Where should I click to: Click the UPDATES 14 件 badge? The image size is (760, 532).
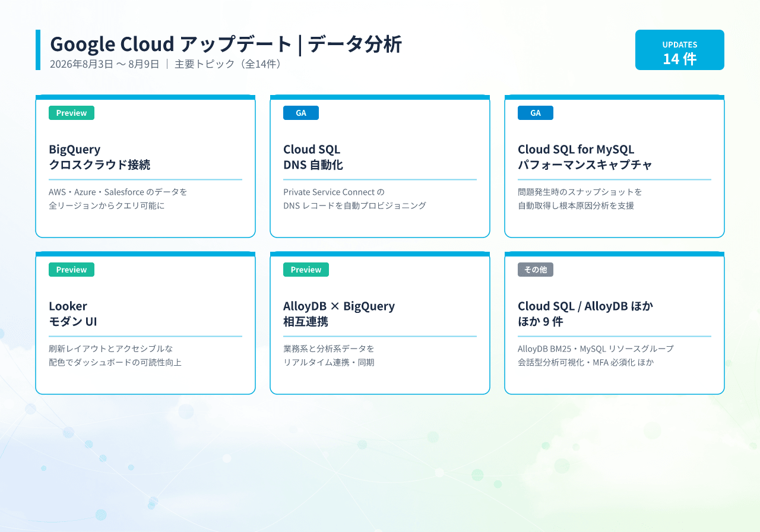click(680, 50)
